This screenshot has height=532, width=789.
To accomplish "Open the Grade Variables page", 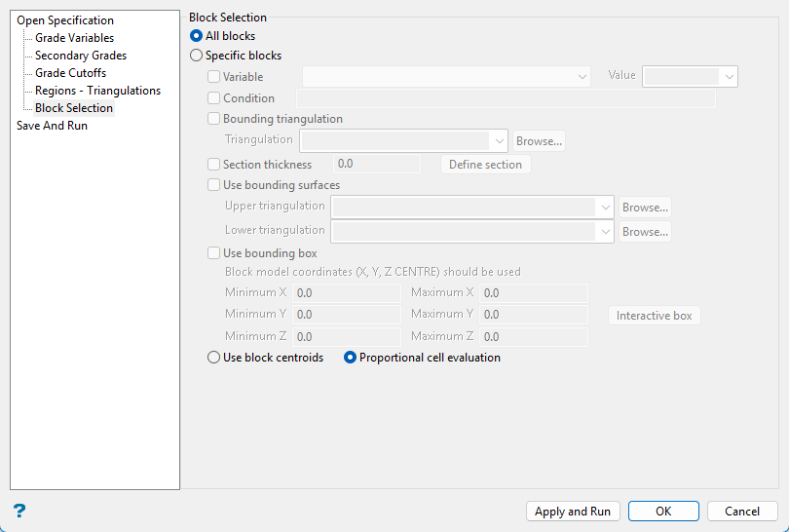I will (x=74, y=38).
